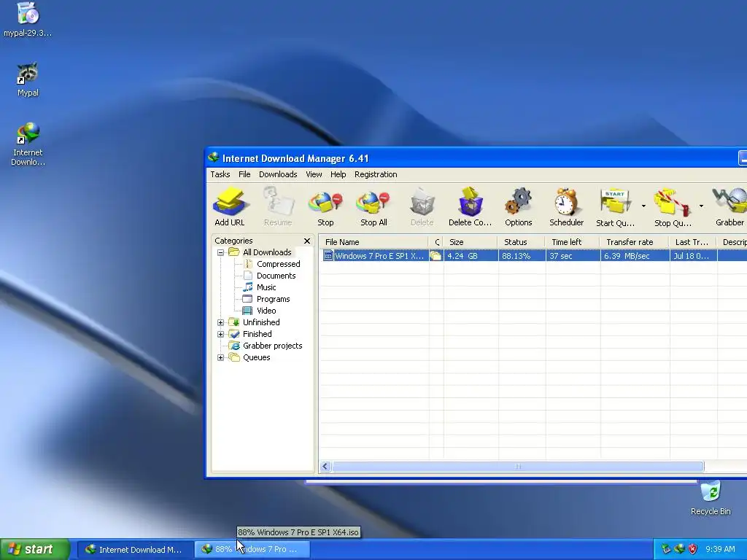The height and width of the screenshot is (560, 747).
Task: Click the Start Queue toolbar icon
Action: tap(615, 206)
